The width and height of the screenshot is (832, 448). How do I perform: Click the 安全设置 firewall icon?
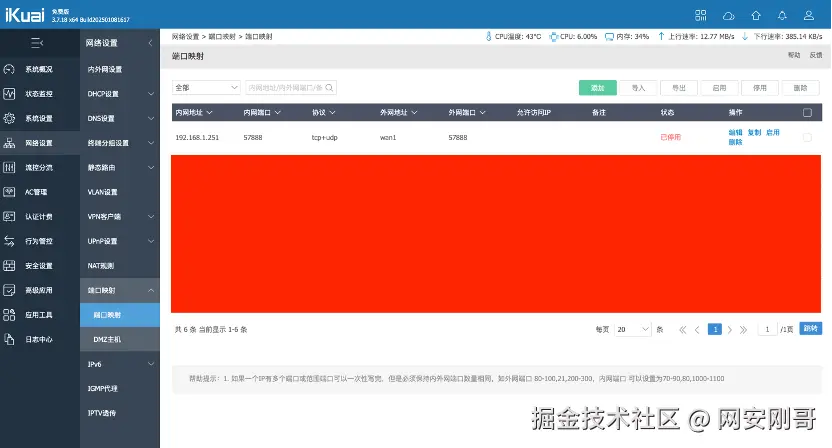point(9,265)
